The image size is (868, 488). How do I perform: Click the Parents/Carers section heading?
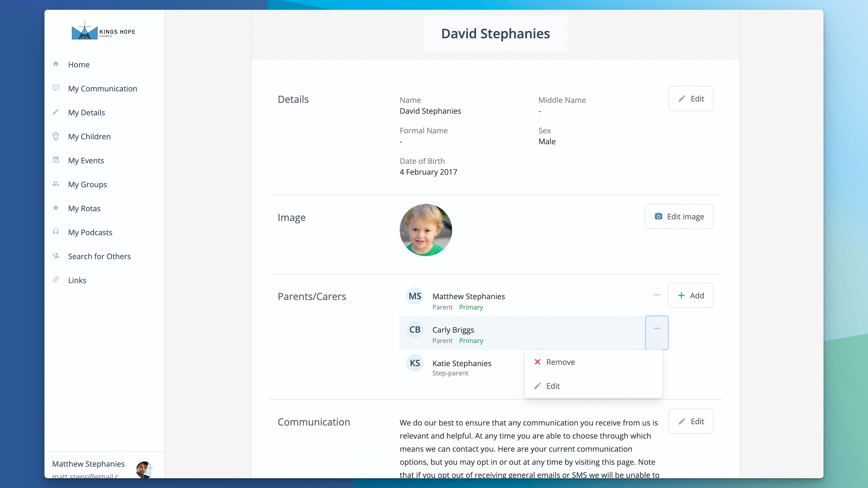coord(312,296)
